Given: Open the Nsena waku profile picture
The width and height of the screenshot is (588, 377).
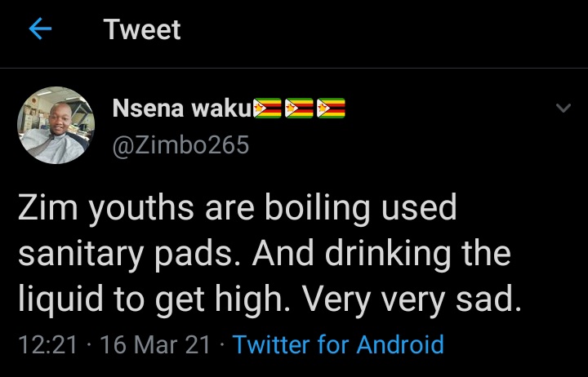Looking at the screenshot, I should [56, 125].
